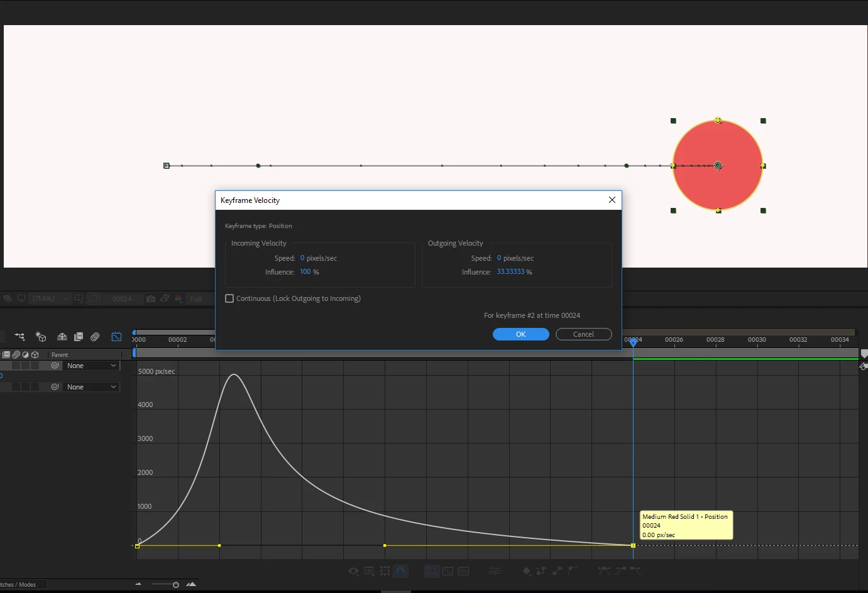Toggle auto-zoom graph height icon
The width and height of the screenshot is (868, 593).
(x=432, y=571)
